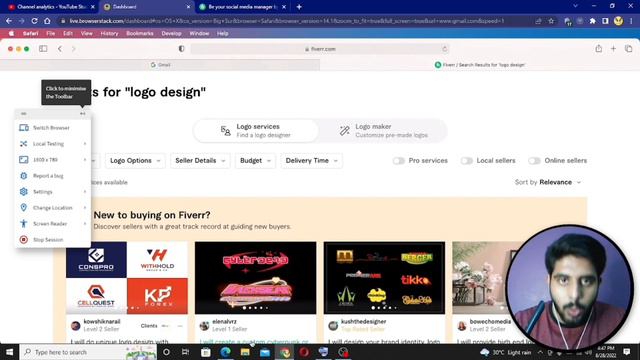Open the Budget dropdown

click(x=256, y=161)
